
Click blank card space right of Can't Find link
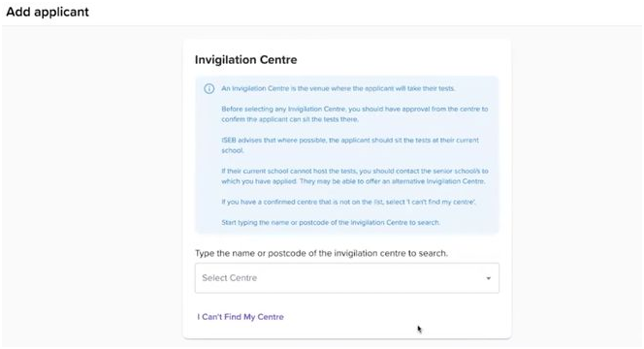pyautogui.click(x=390, y=317)
